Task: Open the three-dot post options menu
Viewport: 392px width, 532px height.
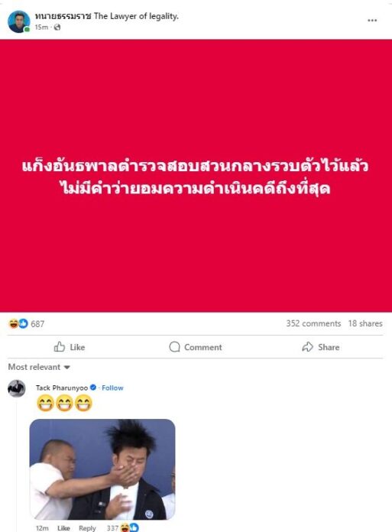Action: [372, 21]
